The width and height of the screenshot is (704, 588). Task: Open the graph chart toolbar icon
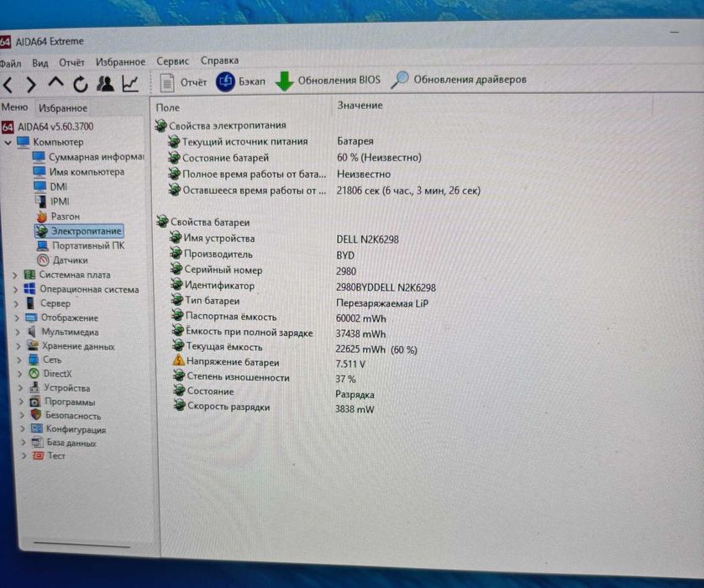pos(130,83)
